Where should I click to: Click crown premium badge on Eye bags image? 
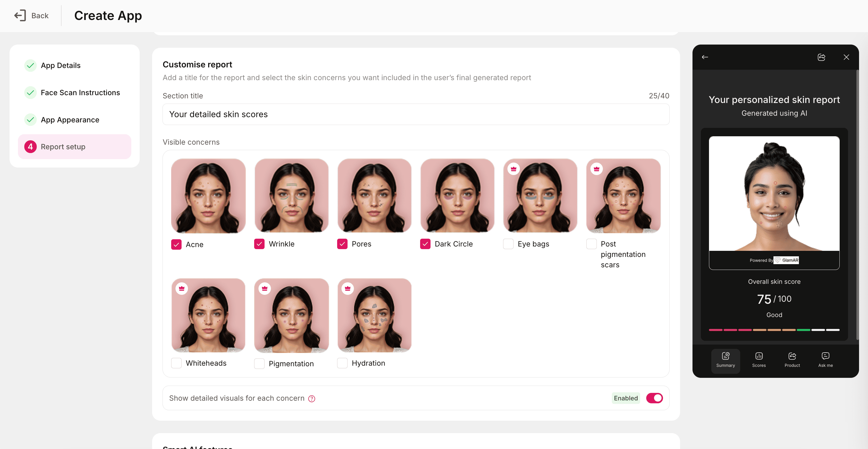[514, 169]
